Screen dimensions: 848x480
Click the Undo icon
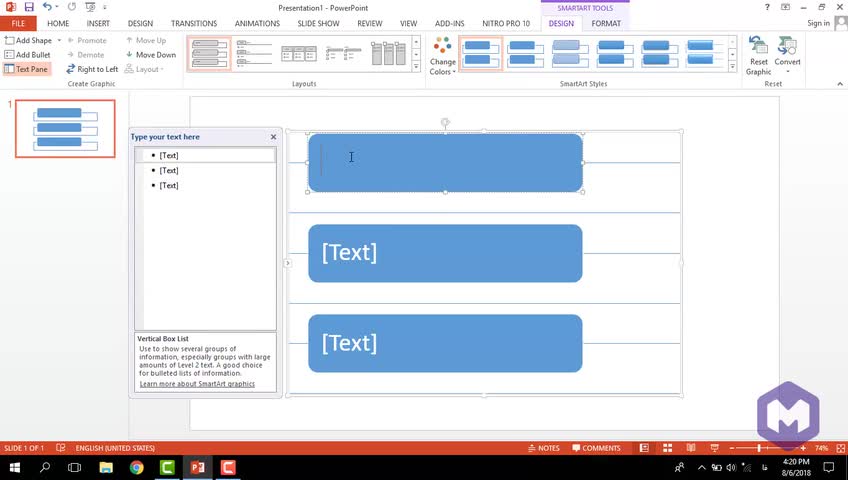[x=47, y=7]
